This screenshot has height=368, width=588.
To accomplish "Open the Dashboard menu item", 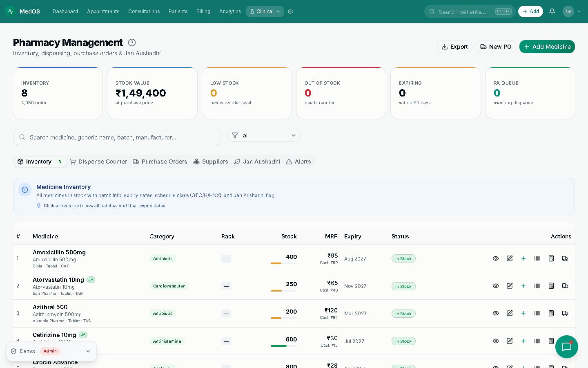I will coord(65,11).
